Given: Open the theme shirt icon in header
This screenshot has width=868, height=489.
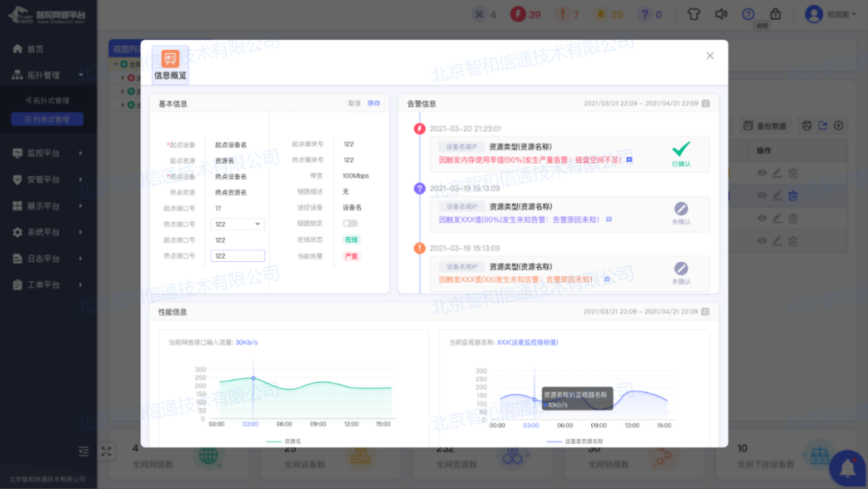Looking at the screenshot, I should click(x=694, y=14).
